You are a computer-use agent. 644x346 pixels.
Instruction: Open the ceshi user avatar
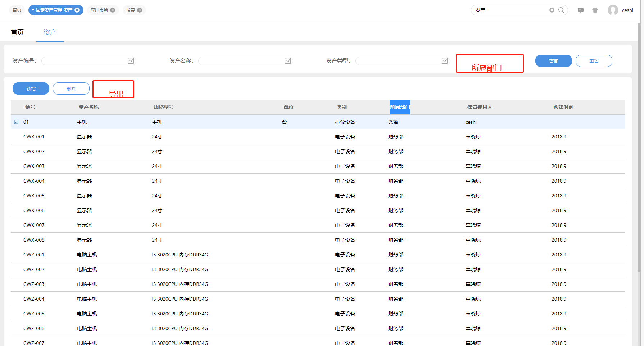pyautogui.click(x=613, y=10)
